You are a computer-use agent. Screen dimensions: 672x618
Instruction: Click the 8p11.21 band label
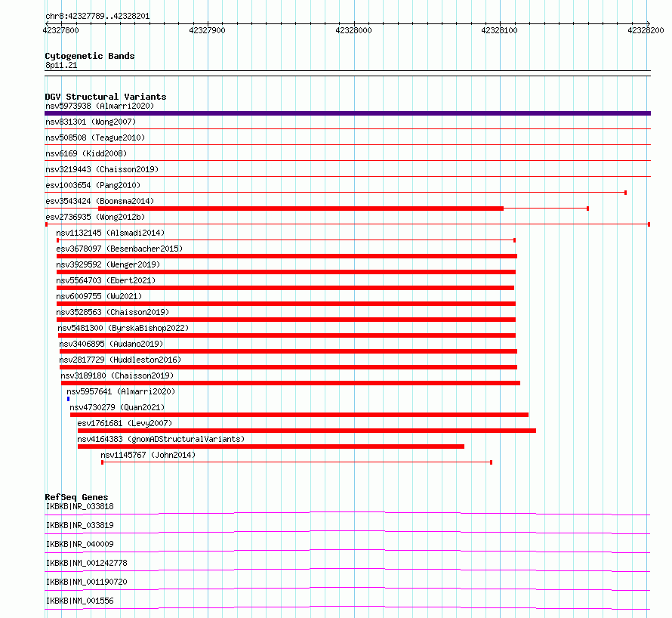(x=61, y=65)
